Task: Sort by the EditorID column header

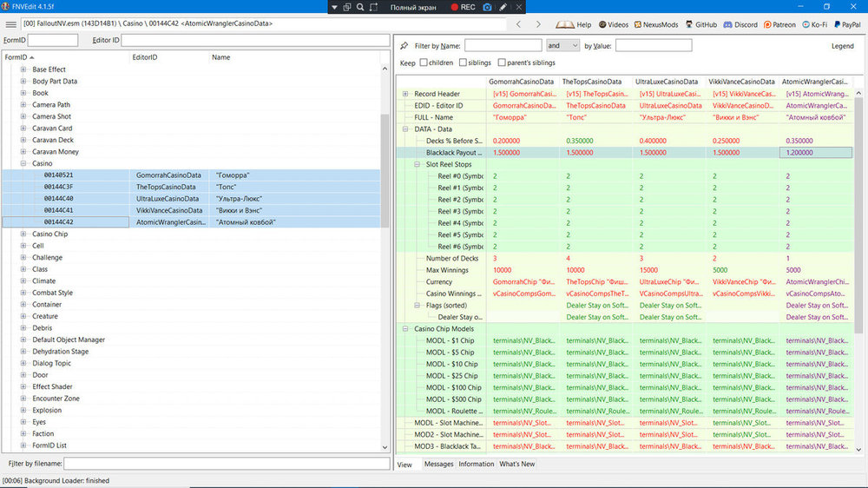Action: click(169, 57)
